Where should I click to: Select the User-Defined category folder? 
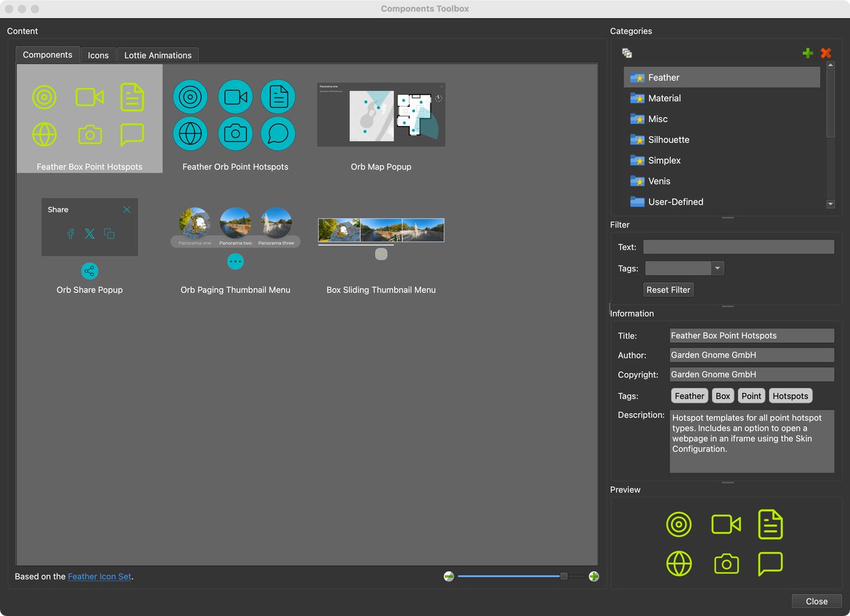(675, 202)
